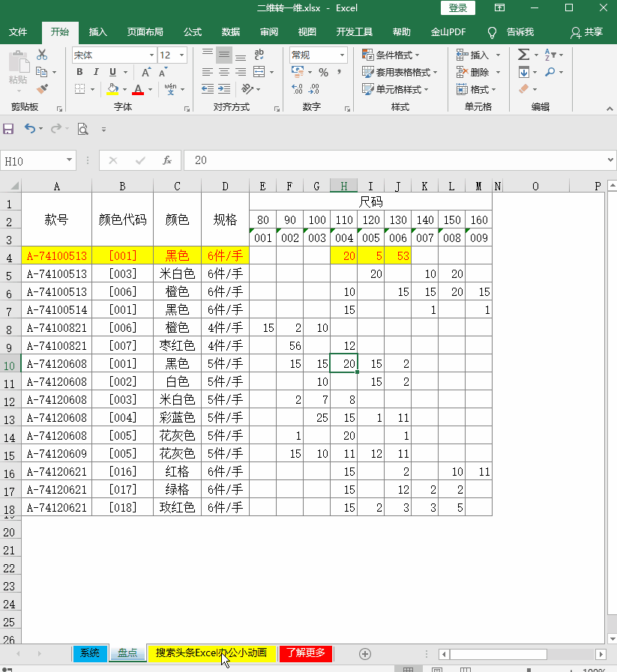Open 条件格式 dropdown
Screen dimensions: 617x672
click(391, 55)
